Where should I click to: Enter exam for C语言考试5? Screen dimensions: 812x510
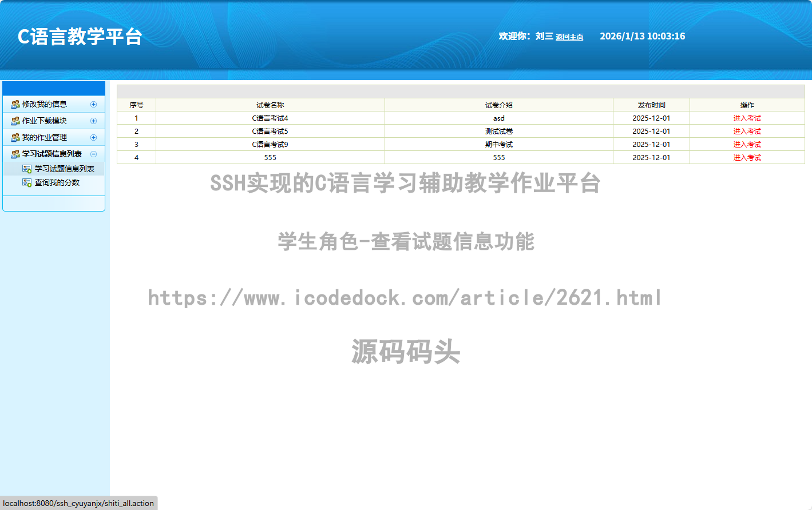[747, 132]
